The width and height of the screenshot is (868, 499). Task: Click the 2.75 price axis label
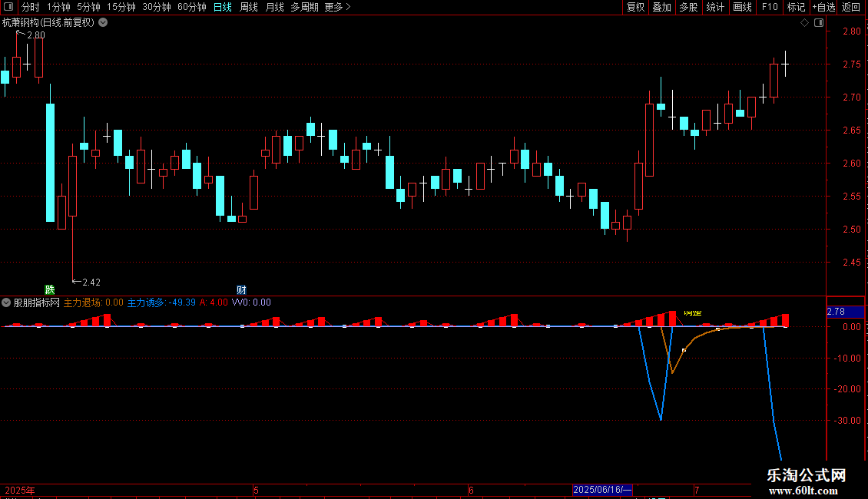tap(851, 64)
